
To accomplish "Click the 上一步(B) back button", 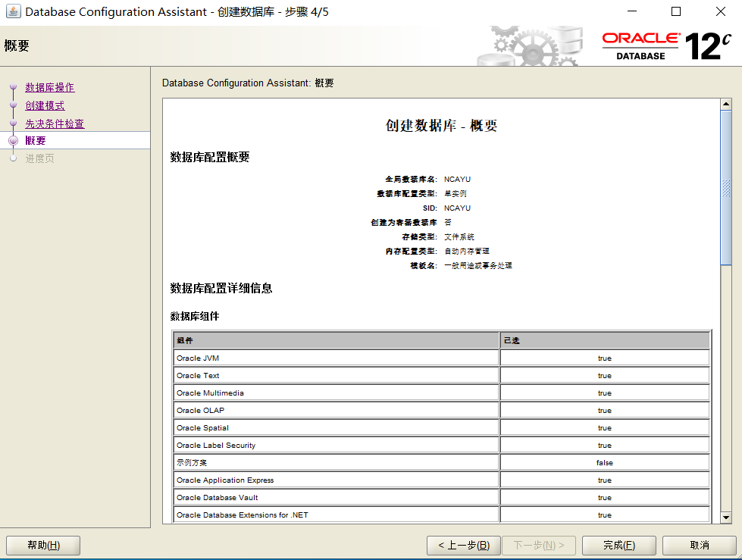I will click(x=464, y=546).
